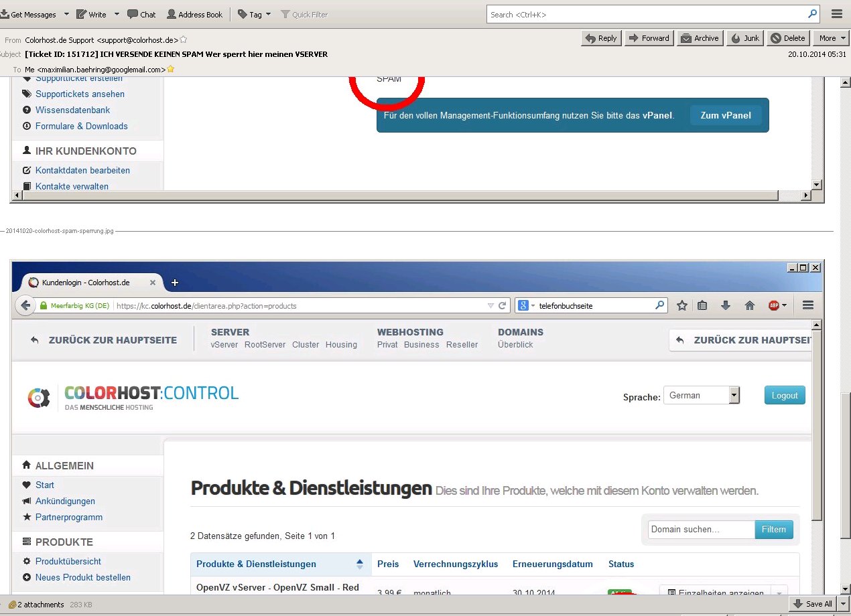The width and height of the screenshot is (851, 616).
Task: Click the Thunderbird hamburger menu icon
Action: click(x=836, y=14)
